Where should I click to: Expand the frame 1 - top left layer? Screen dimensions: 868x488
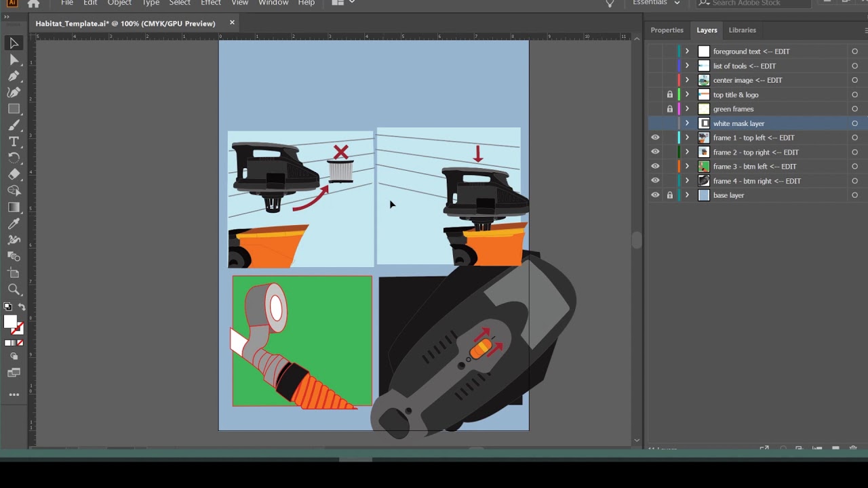(x=687, y=138)
